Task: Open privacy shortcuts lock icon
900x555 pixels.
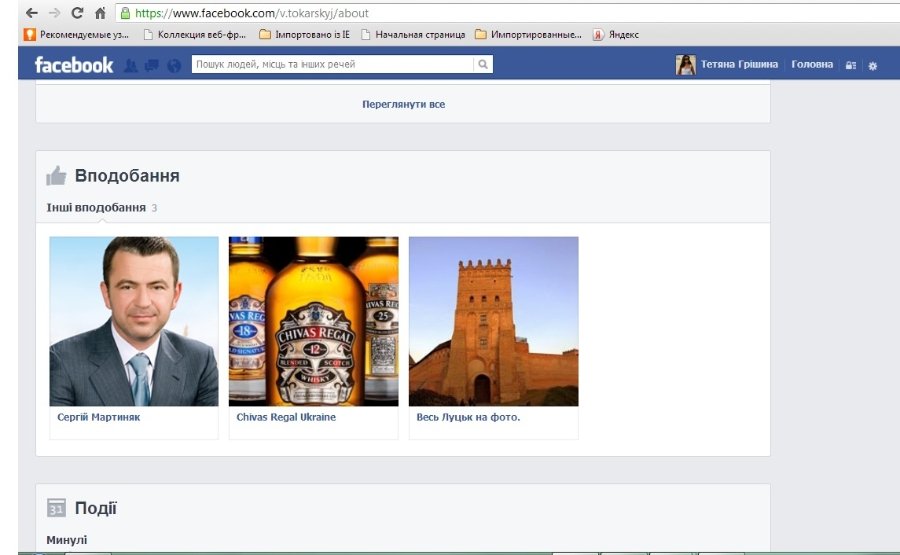Action: (x=850, y=66)
